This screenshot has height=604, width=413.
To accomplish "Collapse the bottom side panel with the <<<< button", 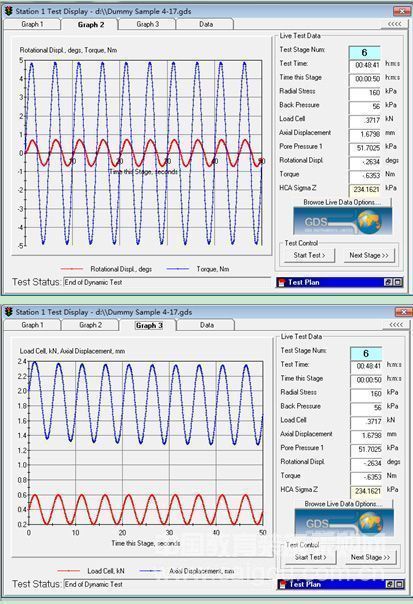I will (x=396, y=325).
